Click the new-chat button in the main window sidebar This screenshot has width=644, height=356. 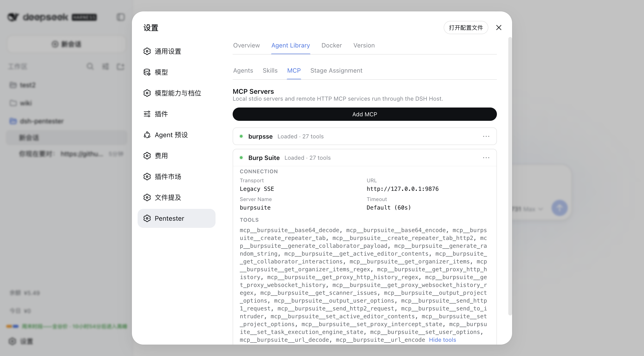pyautogui.click(x=67, y=44)
